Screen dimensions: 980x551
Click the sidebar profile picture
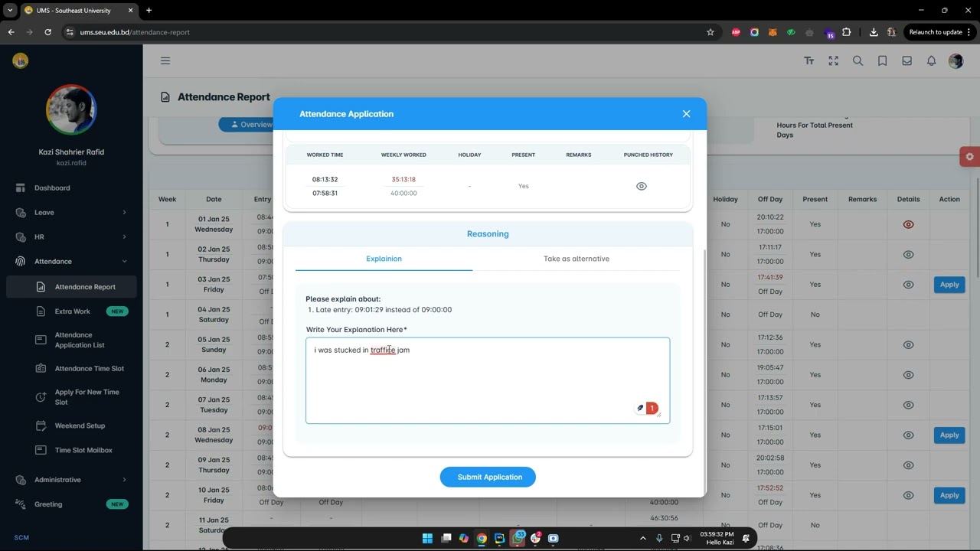71,109
